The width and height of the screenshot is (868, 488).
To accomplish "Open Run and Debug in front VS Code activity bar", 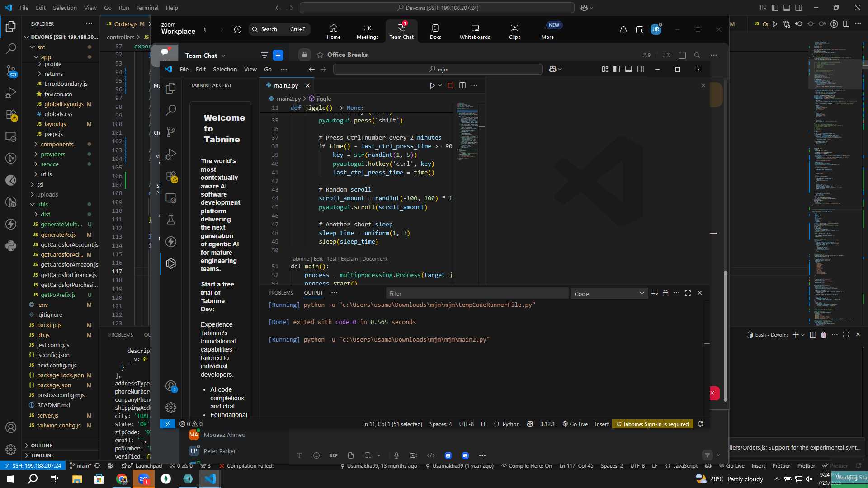I will 171,154.
